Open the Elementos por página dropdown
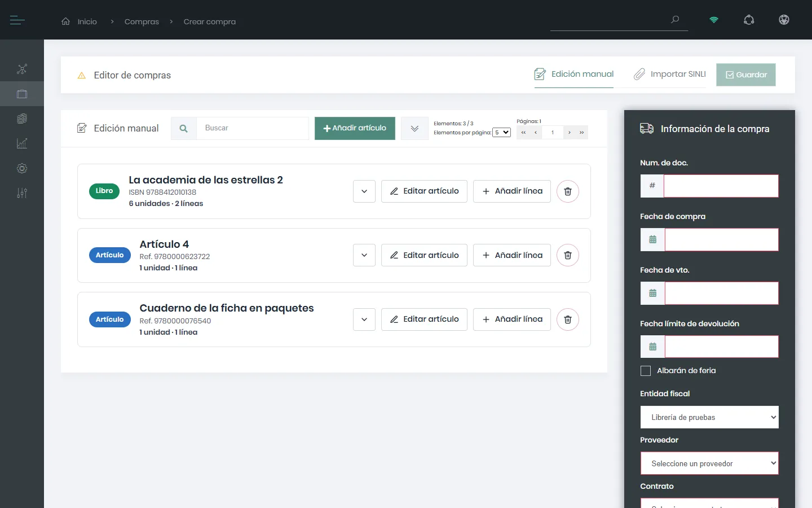Screen dimensions: 812x508 (x=502, y=133)
